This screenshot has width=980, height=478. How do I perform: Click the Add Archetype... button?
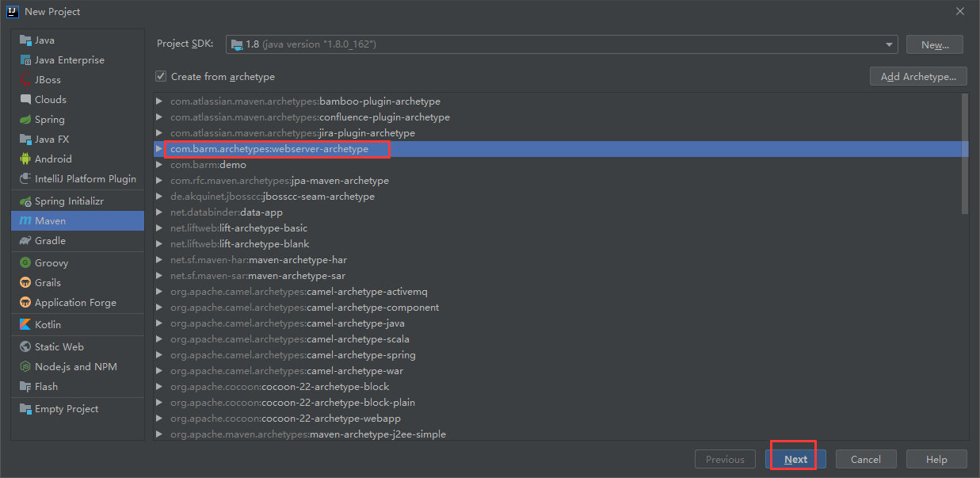[918, 76]
